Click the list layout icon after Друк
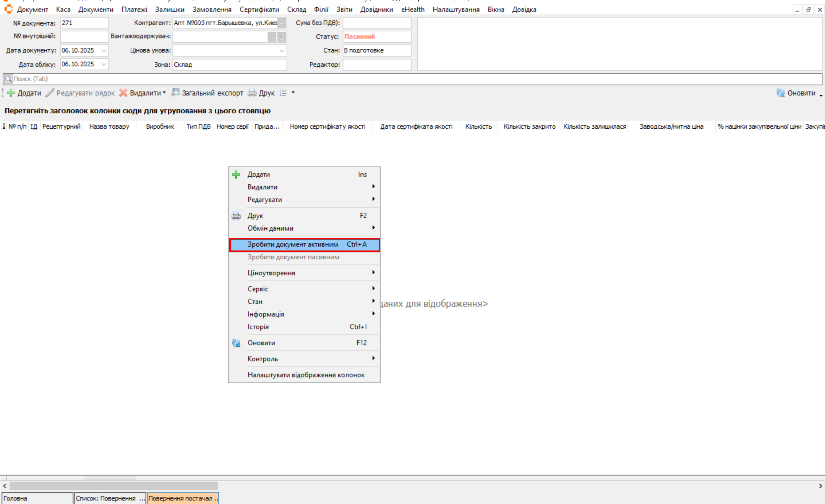This screenshot has height=504, width=825. [283, 93]
